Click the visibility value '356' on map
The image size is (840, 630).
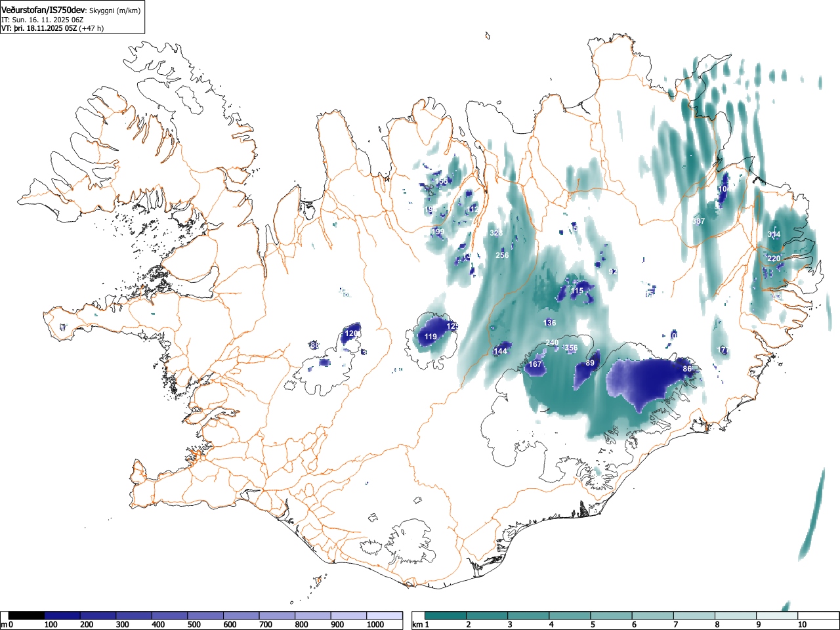click(x=571, y=348)
